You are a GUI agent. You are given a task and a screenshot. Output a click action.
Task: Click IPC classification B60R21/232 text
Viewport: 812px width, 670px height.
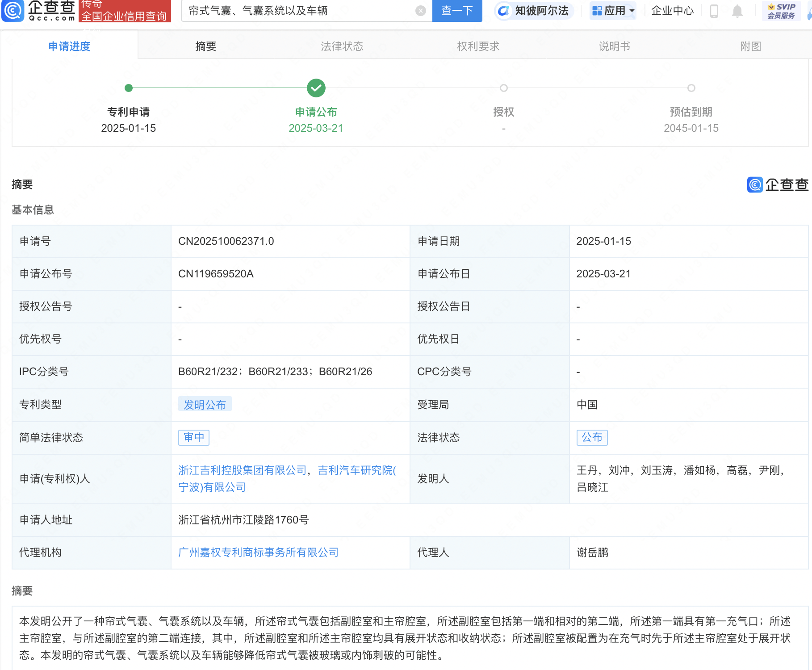pyautogui.click(x=208, y=372)
